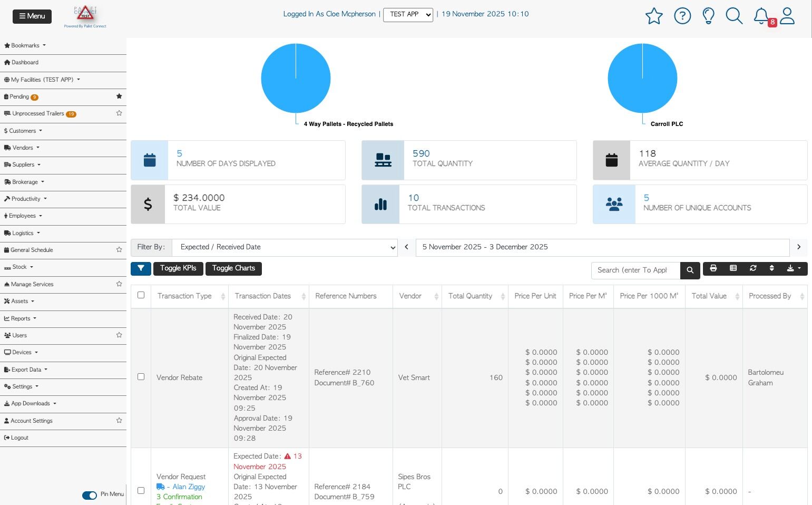812x505 pixels.
Task: Click bookmark star next to Manage Services
Action: (x=119, y=284)
